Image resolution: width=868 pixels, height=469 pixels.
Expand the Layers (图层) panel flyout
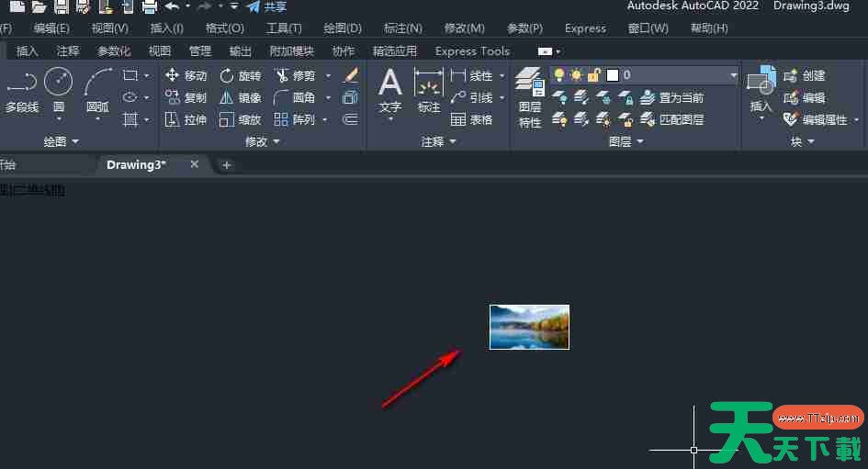(626, 141)
